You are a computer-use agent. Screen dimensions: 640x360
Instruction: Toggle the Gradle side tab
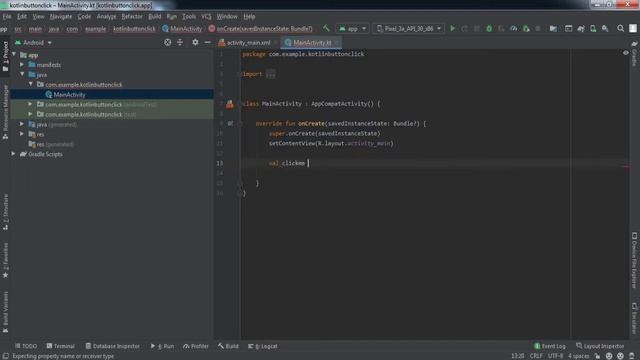634,53
